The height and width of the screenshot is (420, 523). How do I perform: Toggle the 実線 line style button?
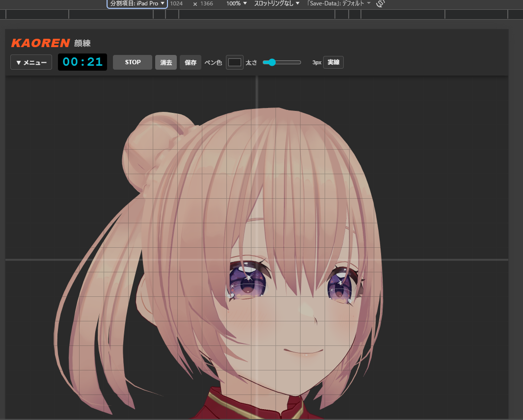pos(333,62)
